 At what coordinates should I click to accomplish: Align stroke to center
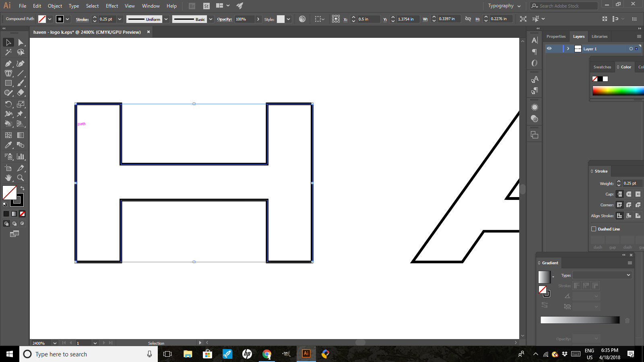620,216
